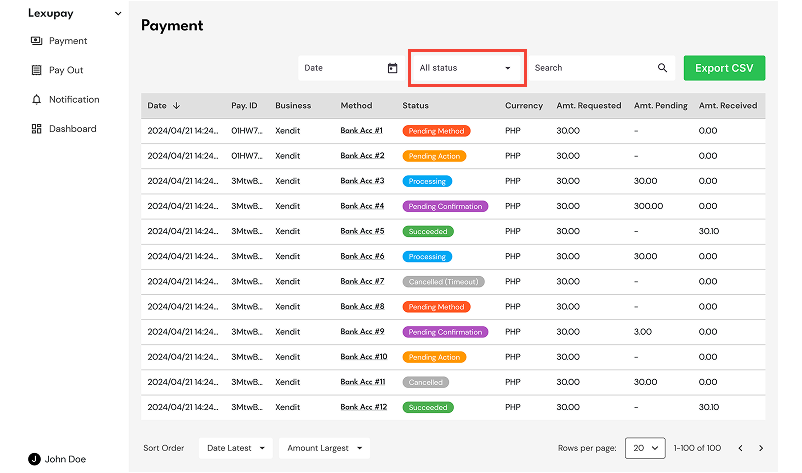Viewport: 802px width, 473px height.
Task: Click the 300.00 pending amount for Bank Acc #4
Action: coord(649,206)
